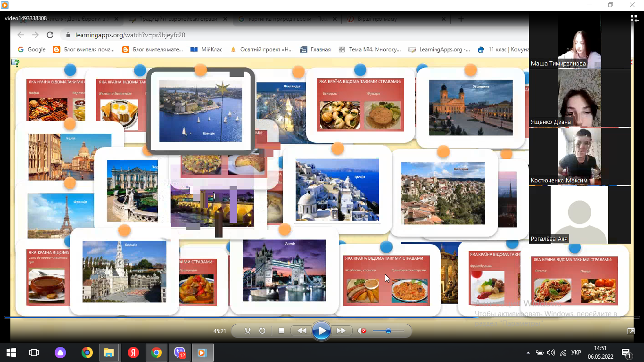This screenshot has height=362, width=644.
Task: Click the orange pin on the Англія card
Action: tap(285, 230)
